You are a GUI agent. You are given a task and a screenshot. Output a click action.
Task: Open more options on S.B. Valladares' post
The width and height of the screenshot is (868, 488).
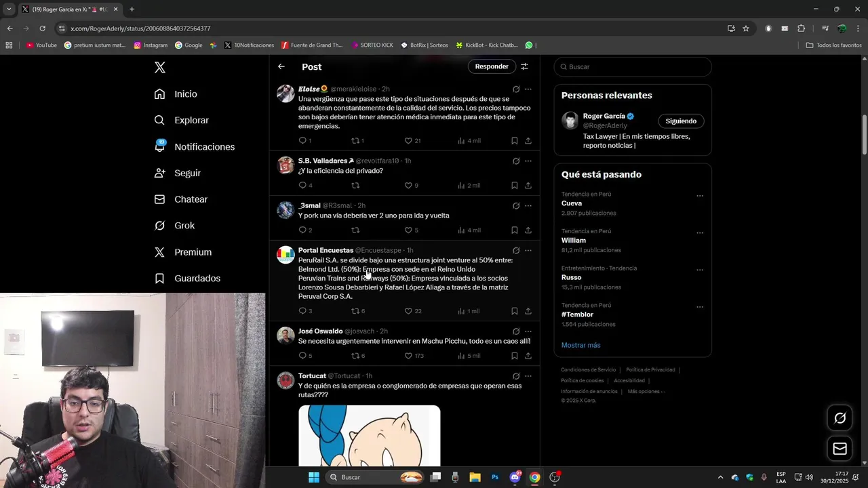[x=528, y=161]
